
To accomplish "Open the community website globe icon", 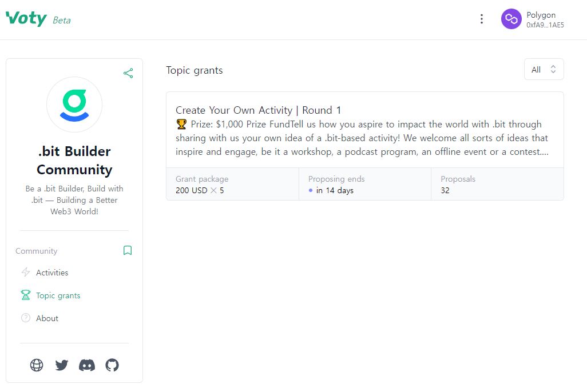I will (x=36, y=365).
